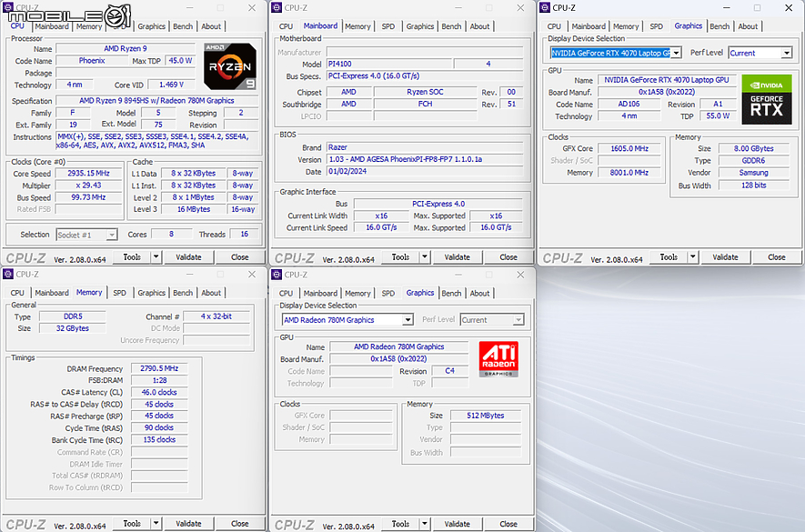Open Perf Level dropdown in Radeon Graphics window
Viewport: 805px width, 532px height.
(518, 320)
